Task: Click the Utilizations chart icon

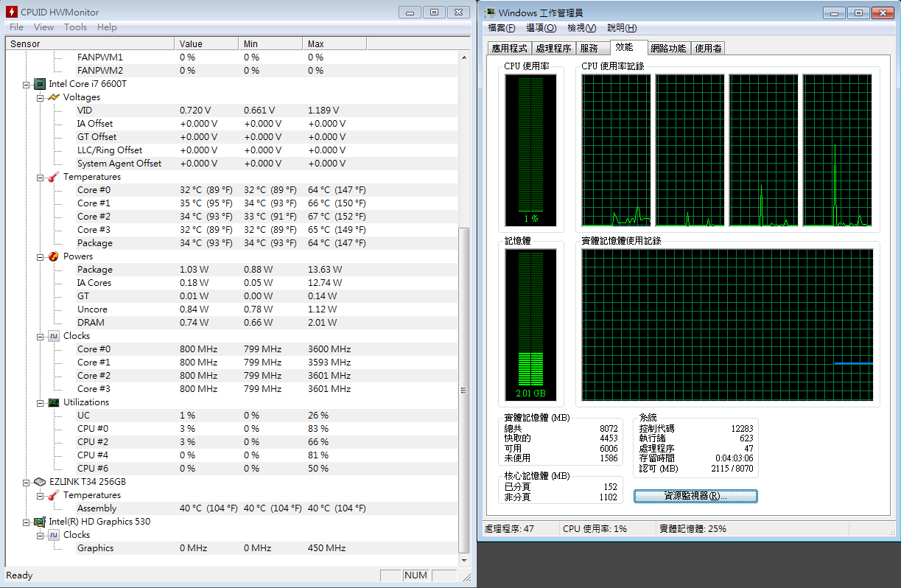Action: (x=54, y=402)
